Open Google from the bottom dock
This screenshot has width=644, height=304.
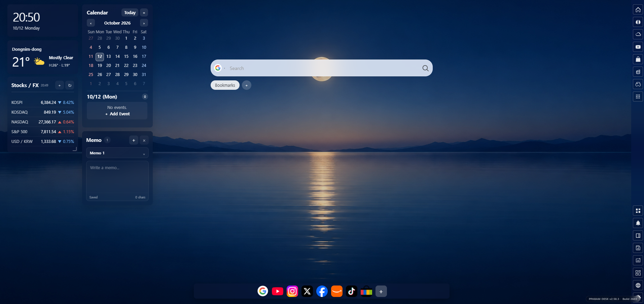pyautogui.click(x=263, y=291)
